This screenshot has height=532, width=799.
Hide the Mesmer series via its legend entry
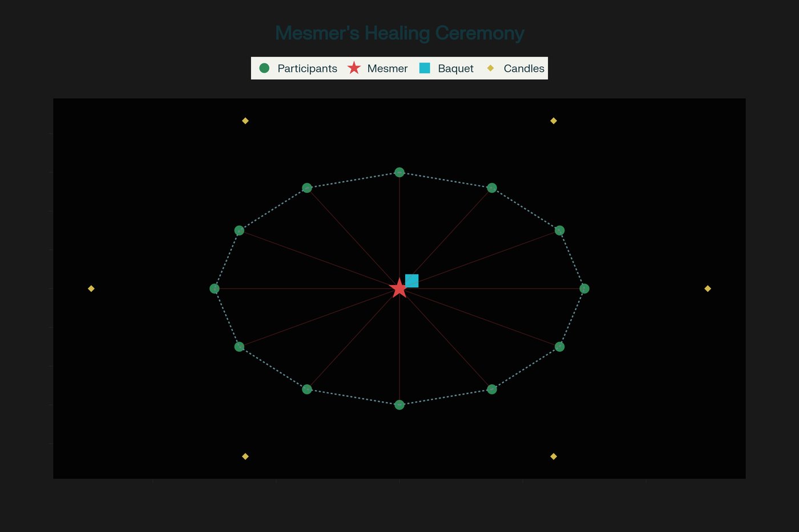pos(378,68)
